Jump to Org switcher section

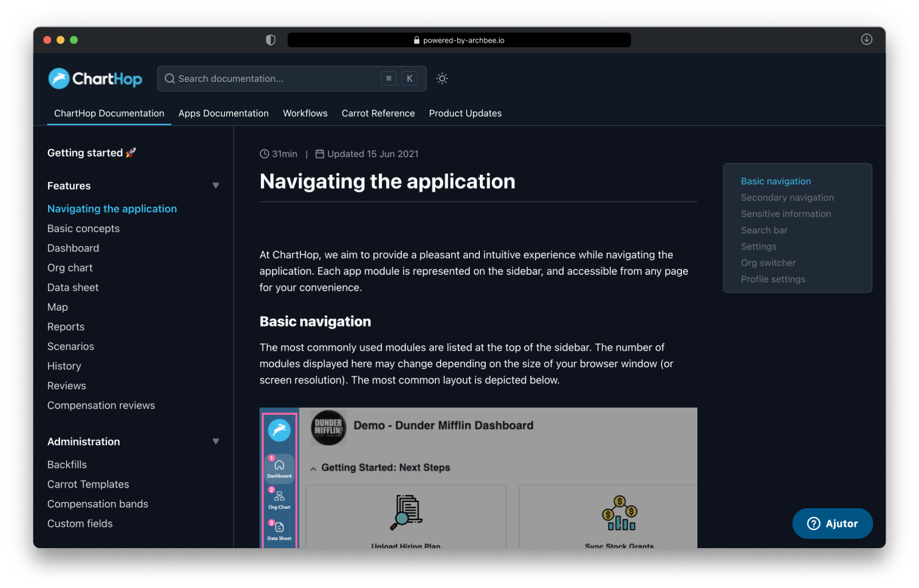(x=768, y=263)
